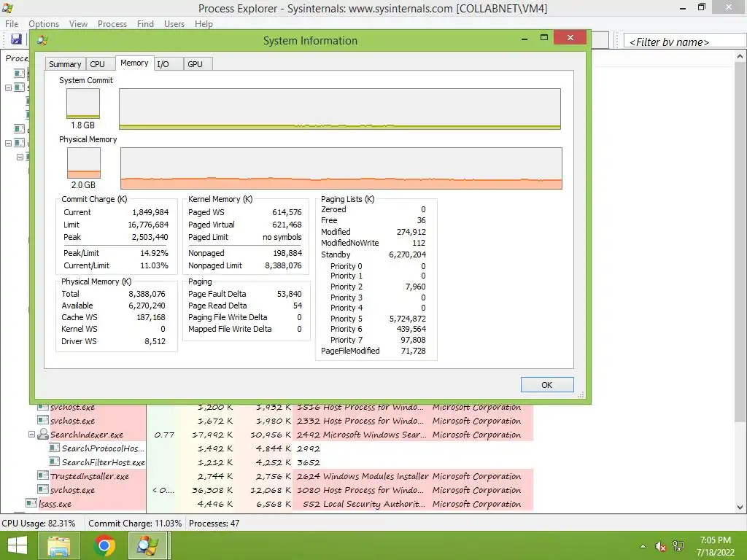Click the 1.8 GB System Commit gauge
The image size is (747, 560).
click(83, 104)
